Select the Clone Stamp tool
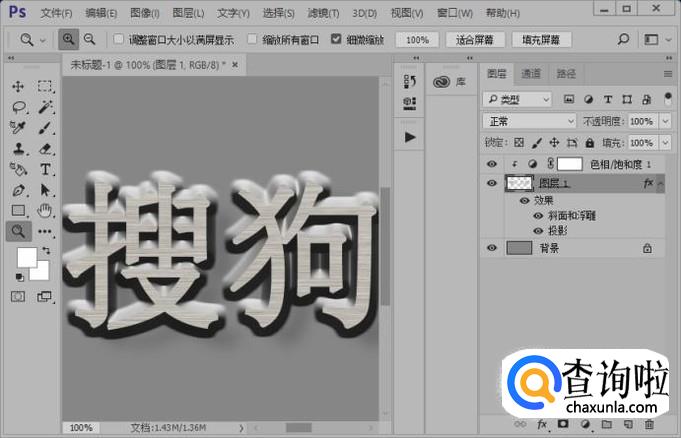681x438 pixels. 19,149
